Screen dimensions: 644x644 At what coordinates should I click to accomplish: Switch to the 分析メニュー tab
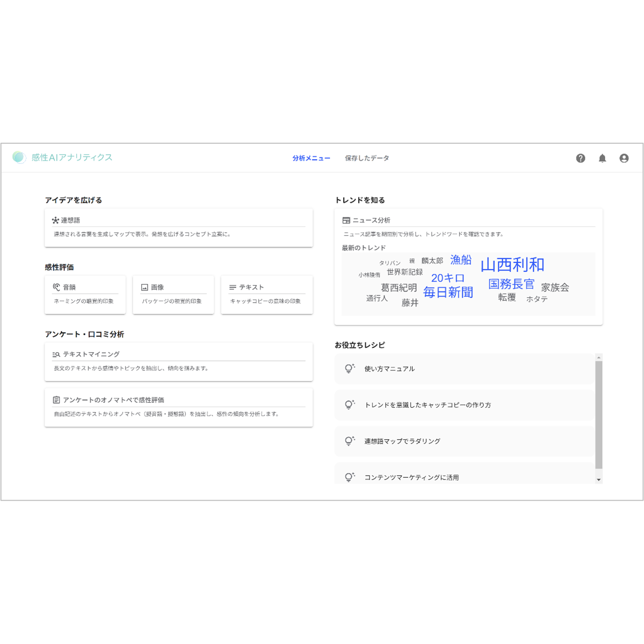311,158
